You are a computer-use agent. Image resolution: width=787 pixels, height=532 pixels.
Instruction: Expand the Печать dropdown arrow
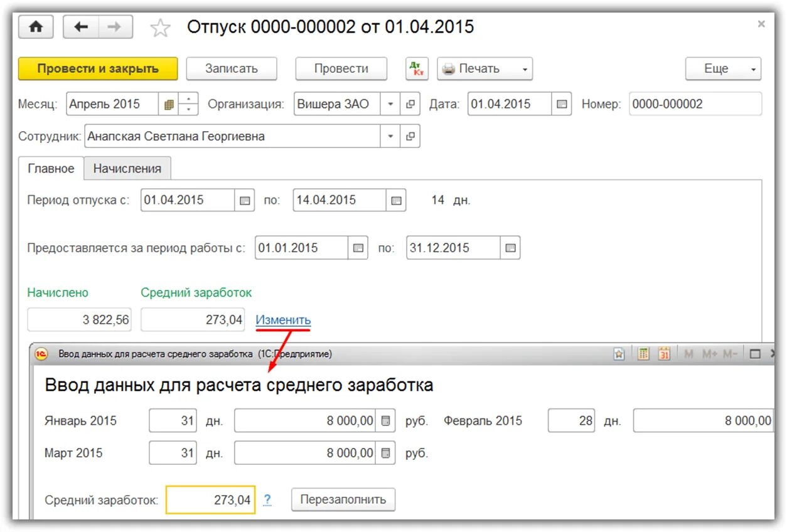coord(525,69)
